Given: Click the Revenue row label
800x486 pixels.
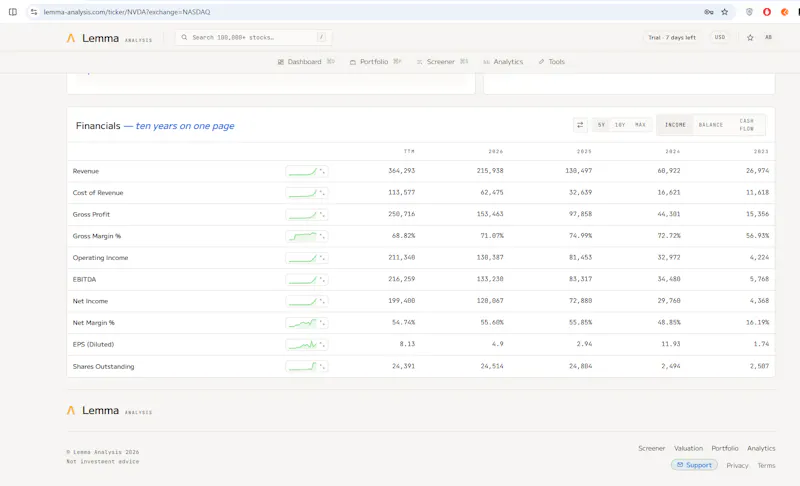Looking at the screenshot, I should click(x=86, y=171).
